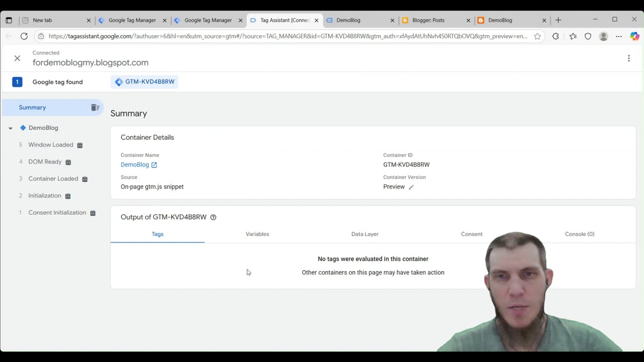
Task: Open the DemoBlog container name link
Action: [135, 165]
